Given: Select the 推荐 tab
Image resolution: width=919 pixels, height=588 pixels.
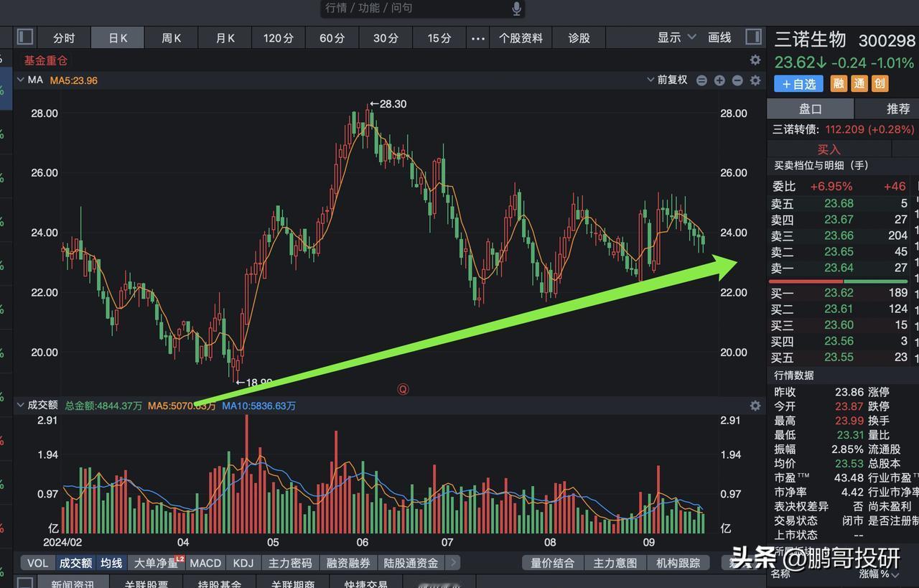Looking at the screenshot, I should [897, 108].
